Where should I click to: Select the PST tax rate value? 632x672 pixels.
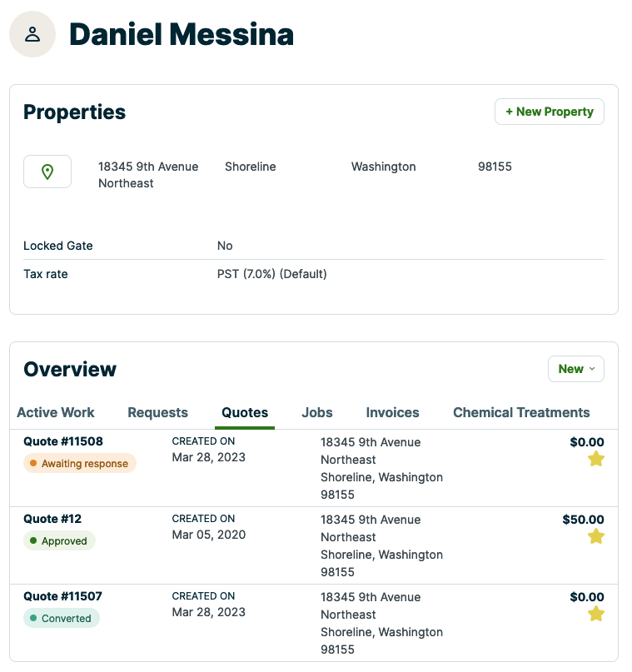point(272,274)
